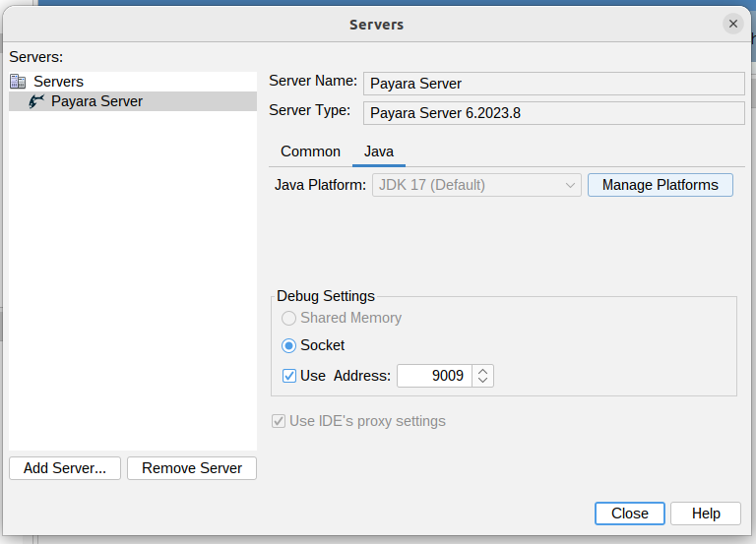Click the Payara Server fish icon
The width and height of the screenshot is (756, 544).
(x=36, y=101)
